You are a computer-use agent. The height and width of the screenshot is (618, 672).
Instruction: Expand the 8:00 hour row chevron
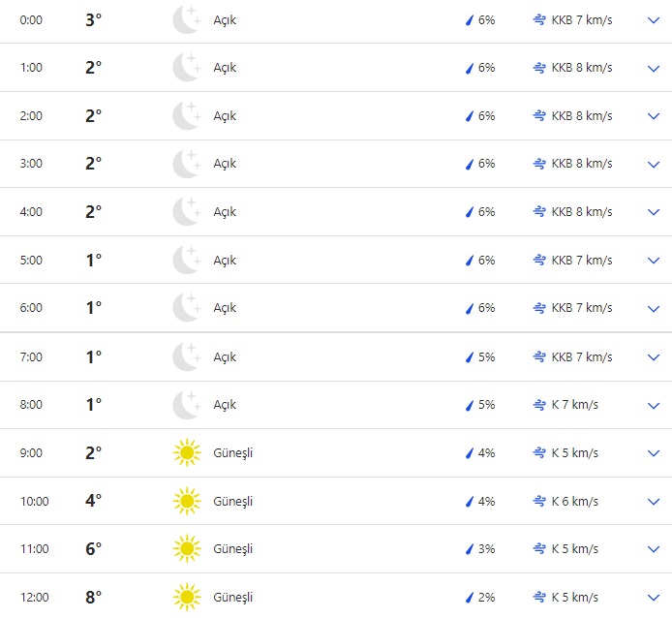pos(653,405)
